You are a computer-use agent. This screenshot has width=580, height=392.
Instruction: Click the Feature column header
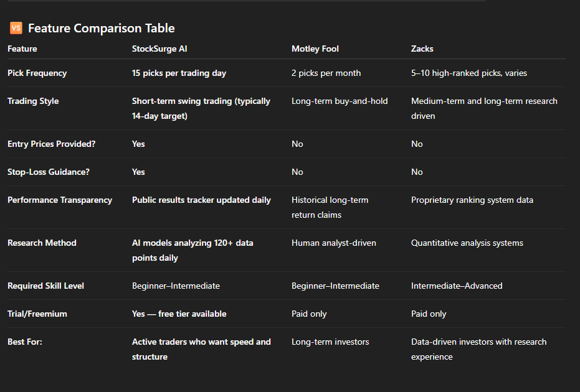[x=22, y=49]
